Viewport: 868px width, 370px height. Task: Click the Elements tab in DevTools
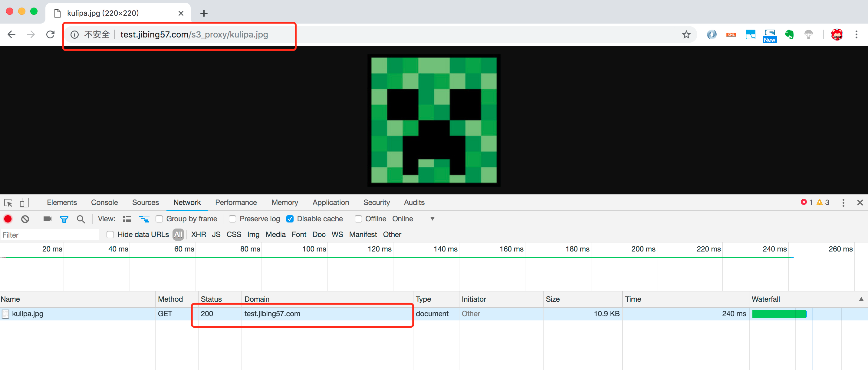pyautogui.click(x=60, y=202)
